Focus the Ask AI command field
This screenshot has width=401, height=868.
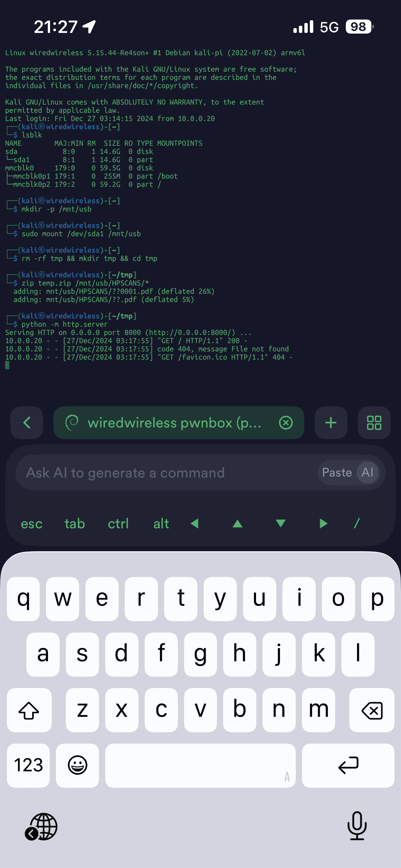pyautogui.click(x=165, y=473)
